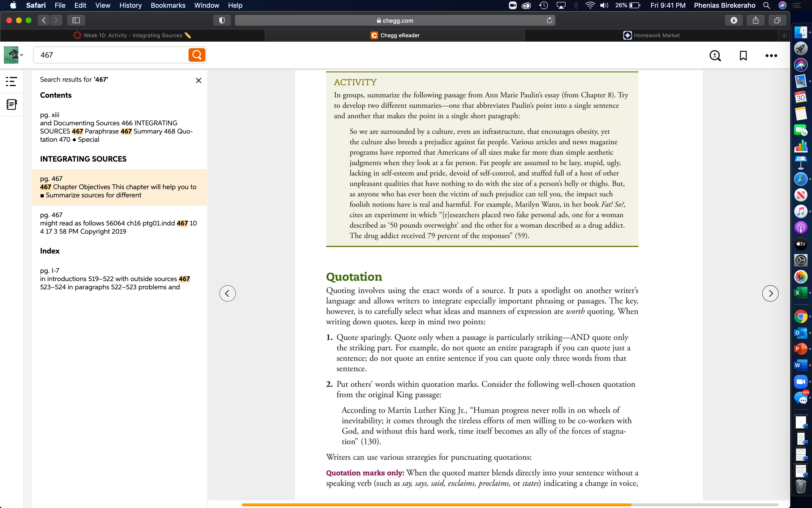Launch Google Chrome from the Dock
This screenshot has width=812, height=508.
[801, 316]
